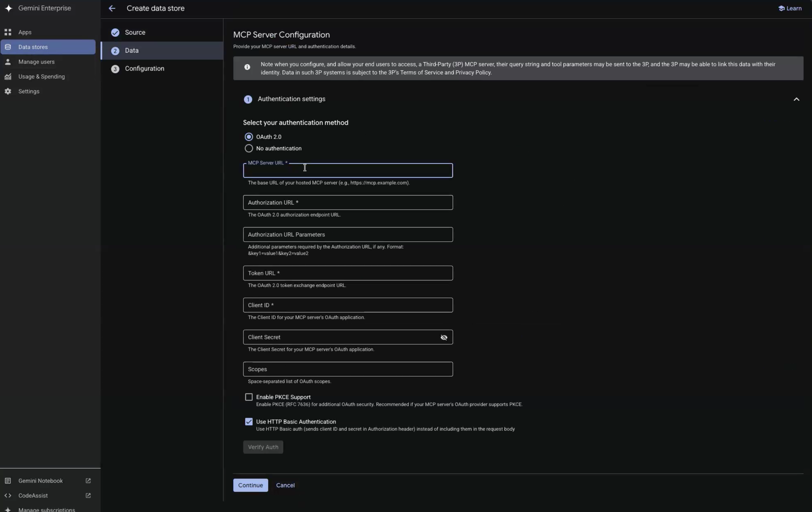Select the No authentication radio button
Screen dimensions: 812x512
pyautogui.click(x=248, y=148)
